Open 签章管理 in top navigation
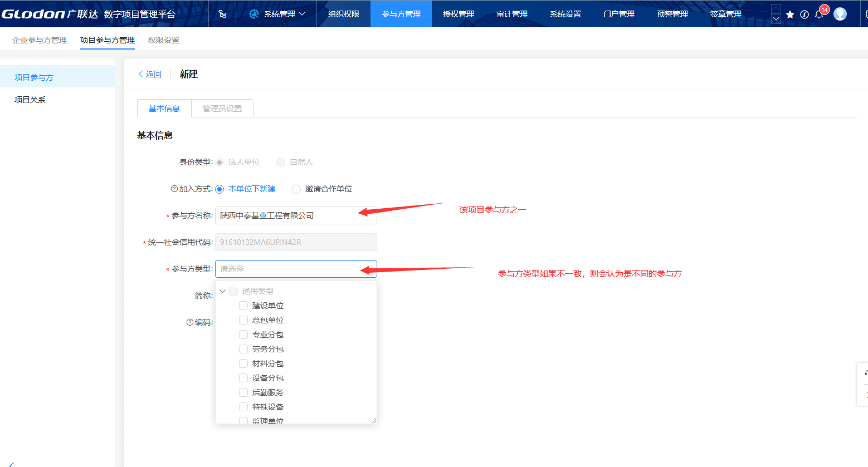This screenshot has height=467, width=868. 726,14
